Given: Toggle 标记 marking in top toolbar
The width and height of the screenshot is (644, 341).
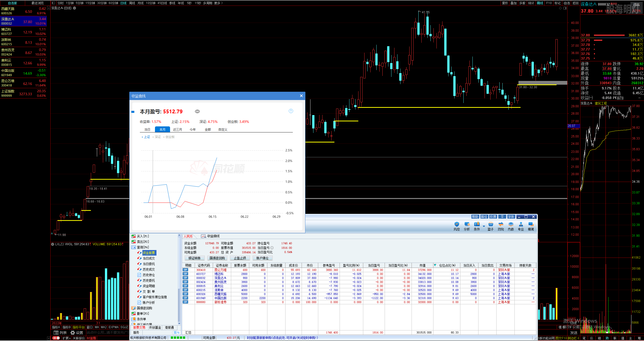Looking at the screenshot, I should (557, 3).
